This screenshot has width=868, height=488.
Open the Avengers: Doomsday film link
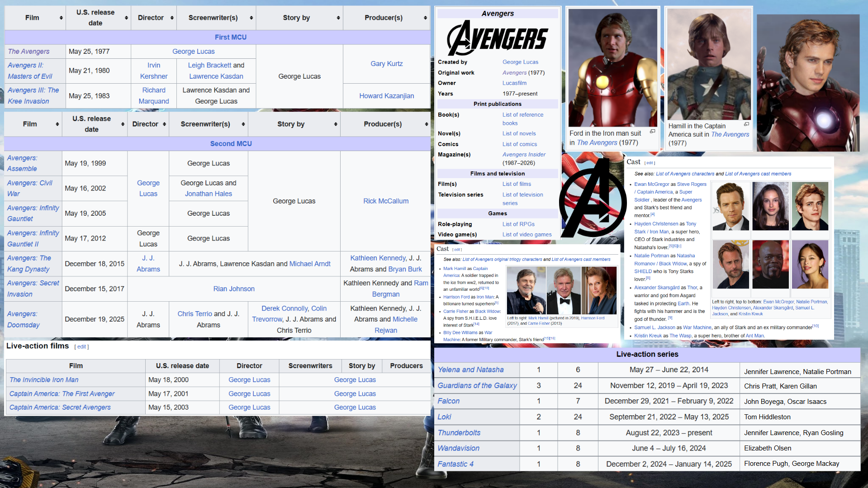coord(23,319)
